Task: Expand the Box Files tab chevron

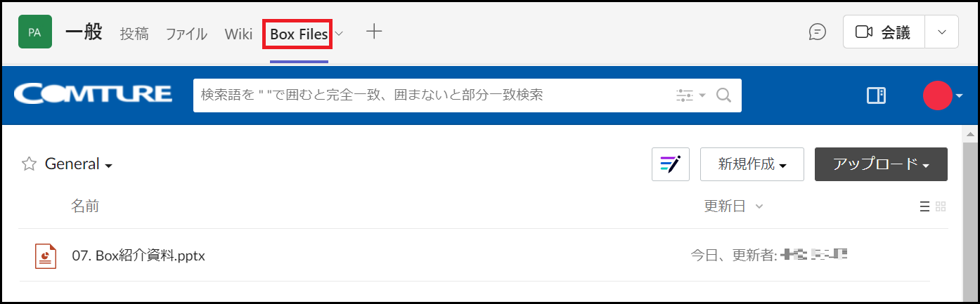Action: click(339, 33)
